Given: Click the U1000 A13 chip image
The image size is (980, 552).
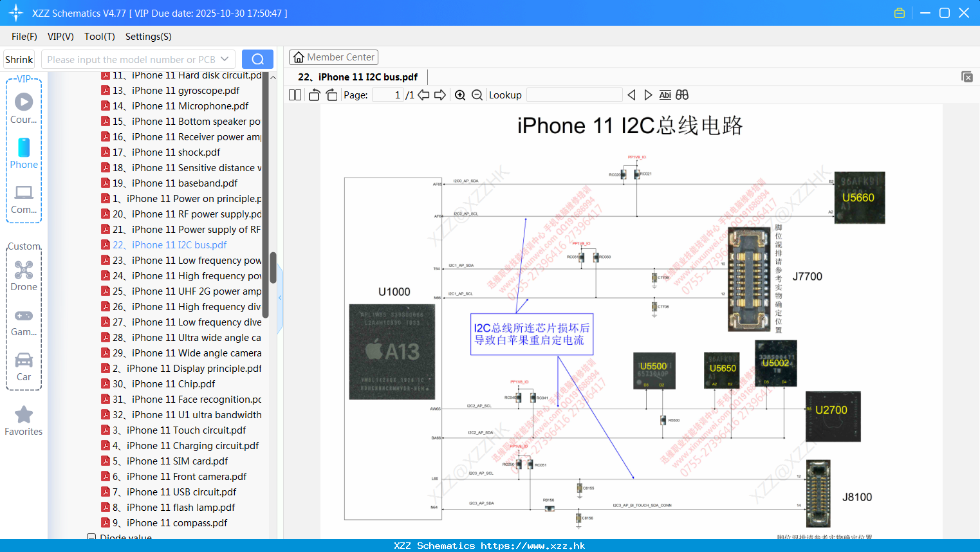Looking at the screenshot, I should pyautogui.click(x=392, y=352).
